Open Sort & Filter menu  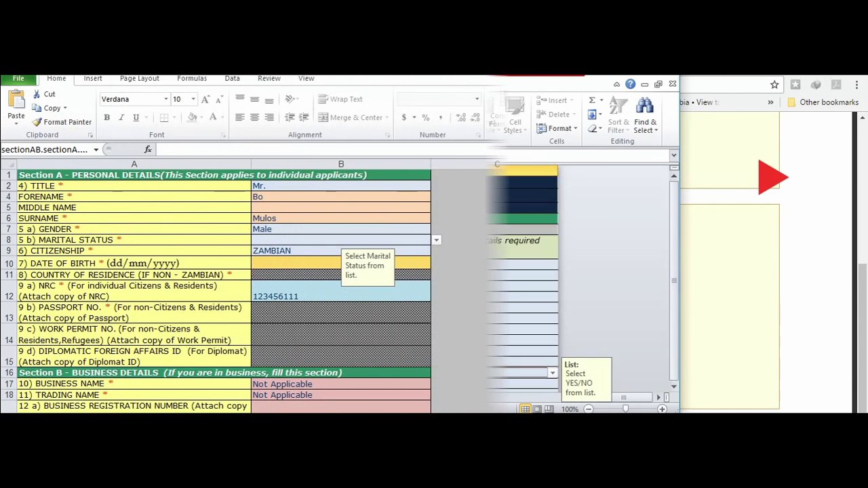pos(618,115)
